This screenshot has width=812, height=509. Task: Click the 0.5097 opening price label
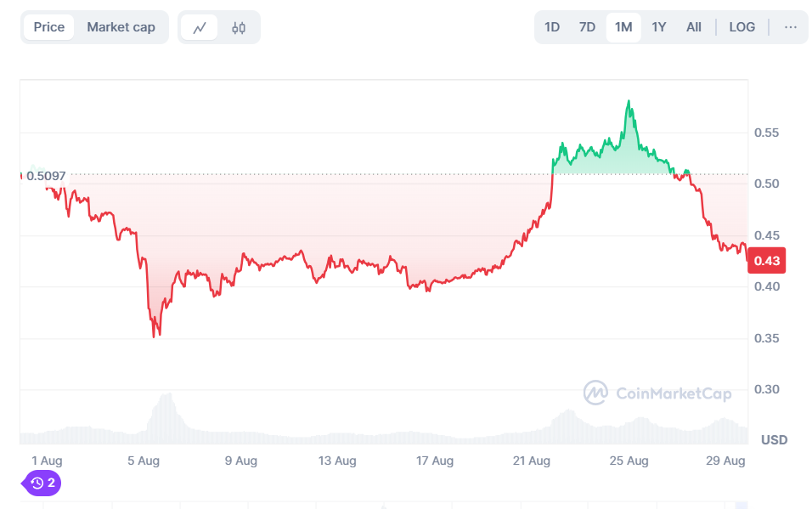click(46, 176)
